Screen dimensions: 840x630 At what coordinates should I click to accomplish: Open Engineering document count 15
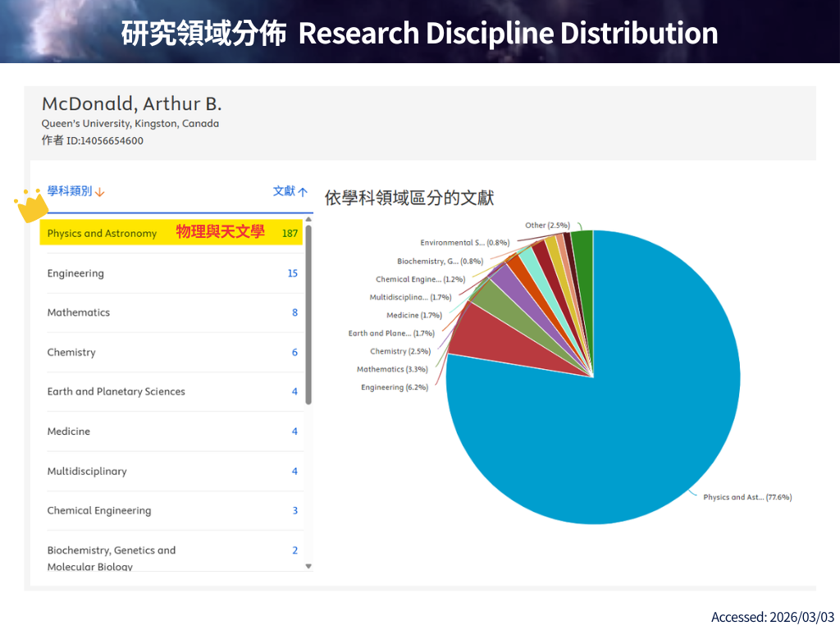292,273
